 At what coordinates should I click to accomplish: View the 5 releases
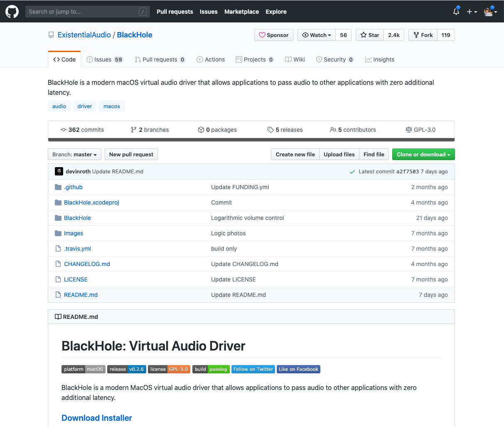[285, 130]
